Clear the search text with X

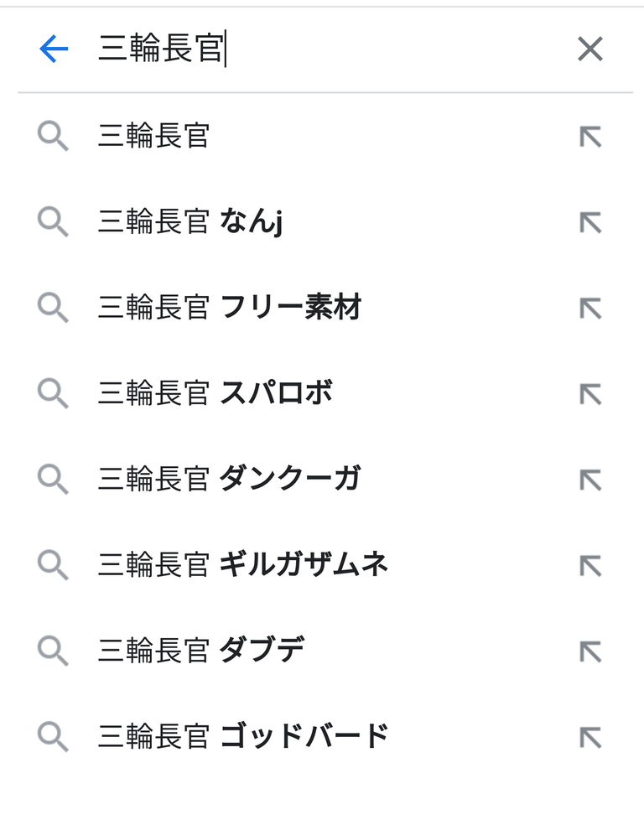pyautogui.click(x=590, y=50)
